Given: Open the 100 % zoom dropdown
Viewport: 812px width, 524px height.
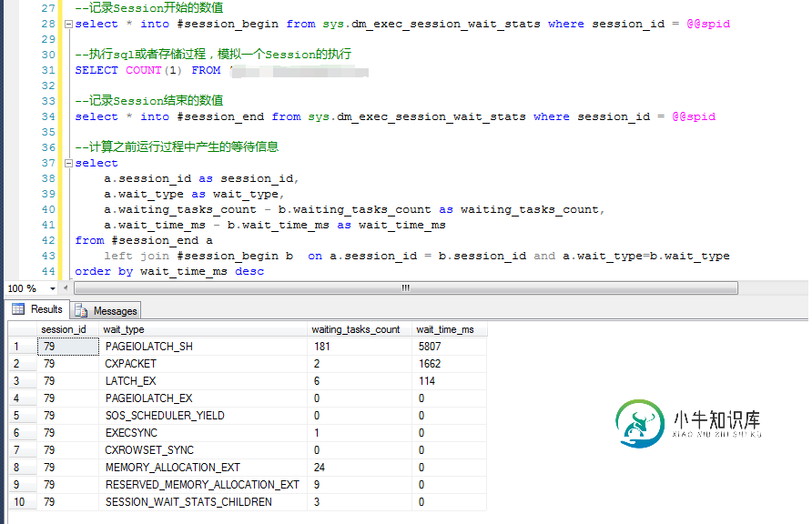Looking at the screenshot, I should click(52, 288).
